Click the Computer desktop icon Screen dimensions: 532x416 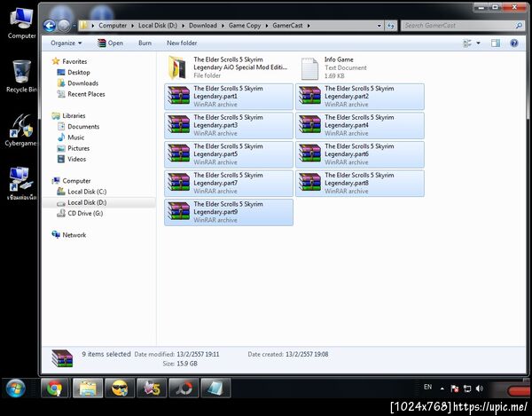(x=21, y=23)
